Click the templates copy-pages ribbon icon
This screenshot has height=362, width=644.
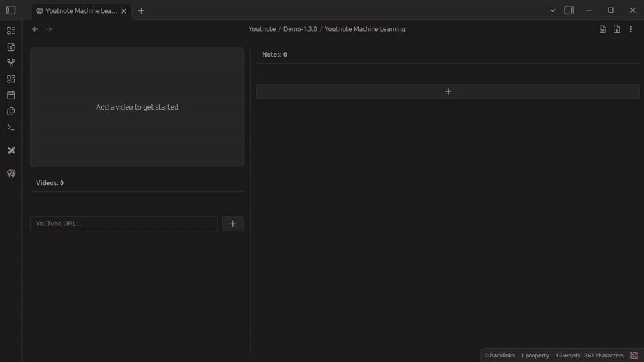click(11, 111)
